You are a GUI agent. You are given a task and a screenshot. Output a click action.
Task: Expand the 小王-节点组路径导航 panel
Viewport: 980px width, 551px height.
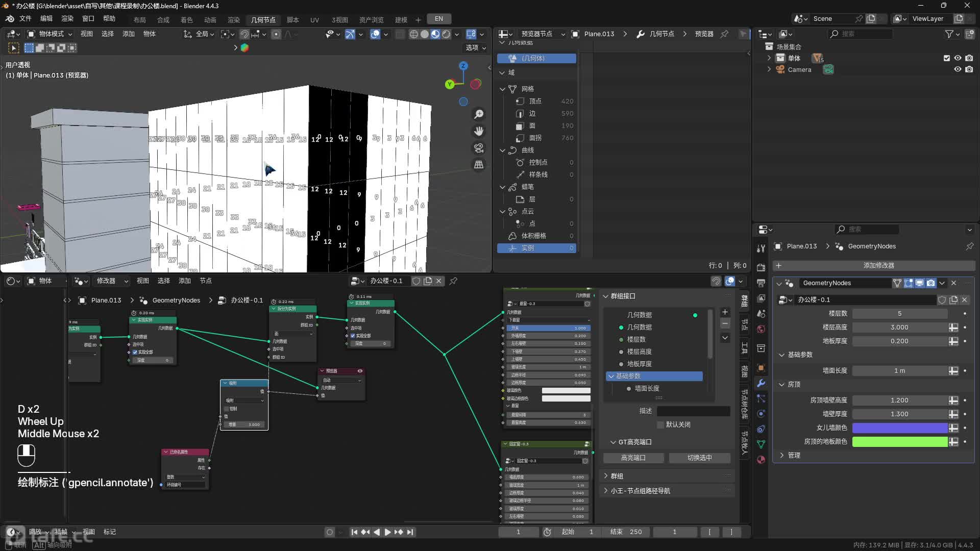(606, 491)
